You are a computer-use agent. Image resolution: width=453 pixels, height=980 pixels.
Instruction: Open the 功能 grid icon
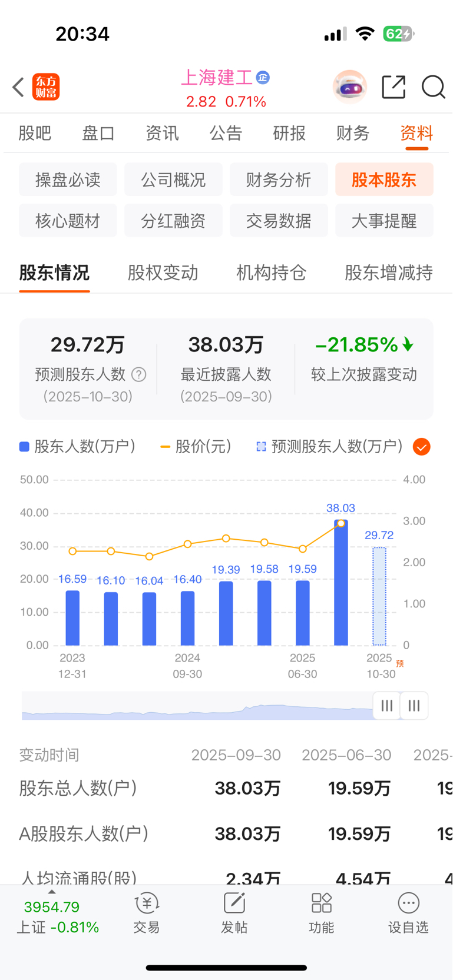(x=321, y=903)
